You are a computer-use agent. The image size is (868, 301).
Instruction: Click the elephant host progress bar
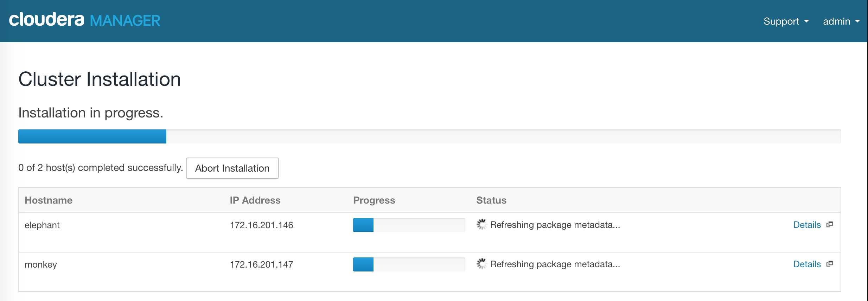(x=409, y=225)
